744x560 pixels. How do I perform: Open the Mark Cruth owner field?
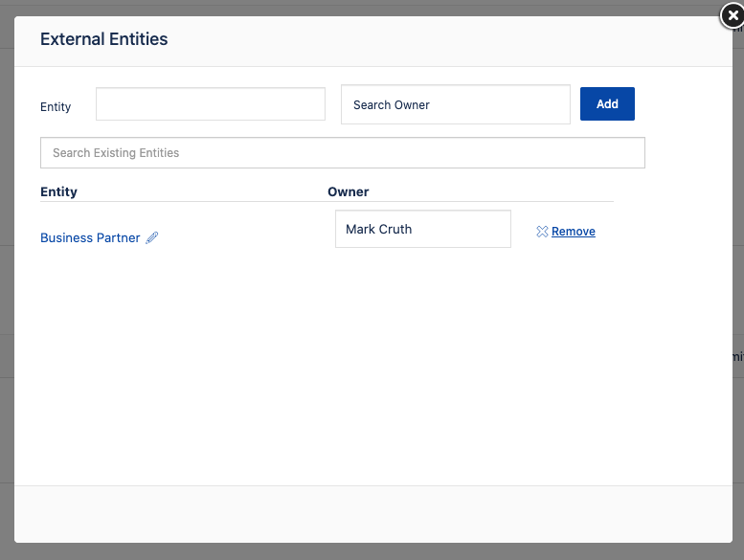[x=422, y=230]
